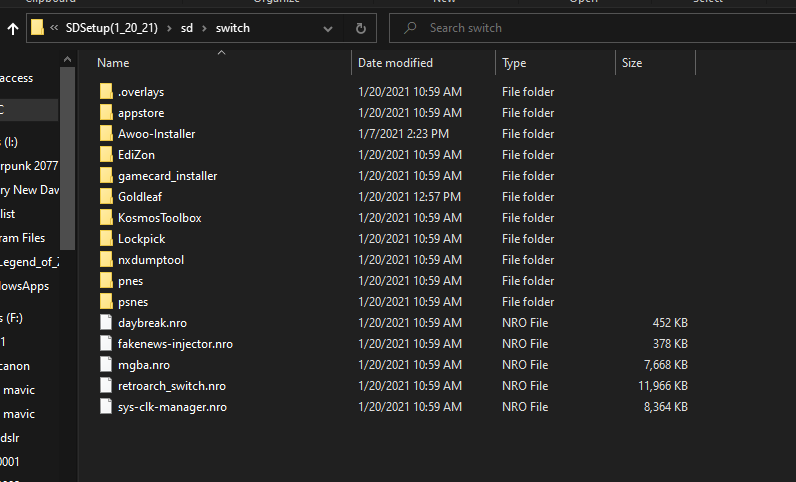Expand hidden path chevron before SDSetup
The width and height of the screenshot is (796, 482).
tap(54, 28)
